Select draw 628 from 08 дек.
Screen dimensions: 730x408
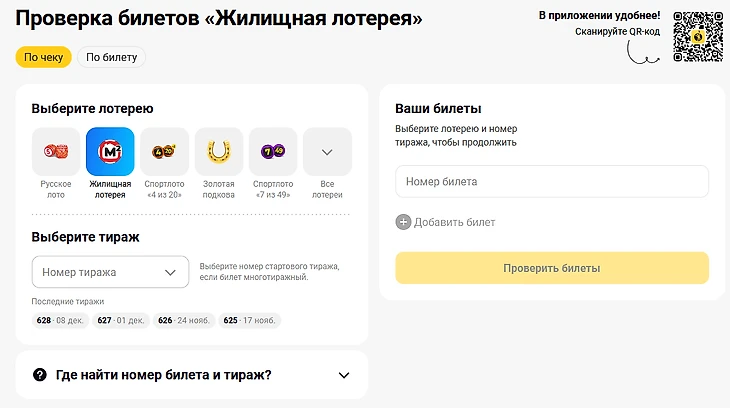[x=58, y=321]
